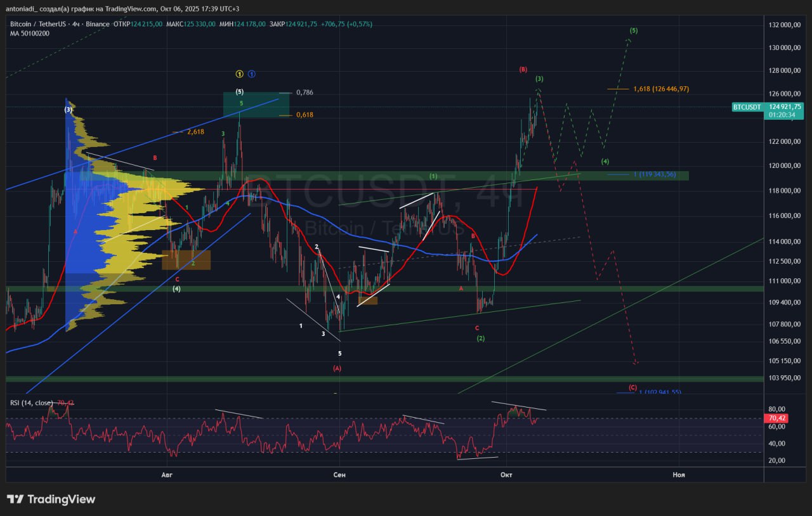
Task: Click the red 70,42 RSI value tag
Action: pos(776,418)
